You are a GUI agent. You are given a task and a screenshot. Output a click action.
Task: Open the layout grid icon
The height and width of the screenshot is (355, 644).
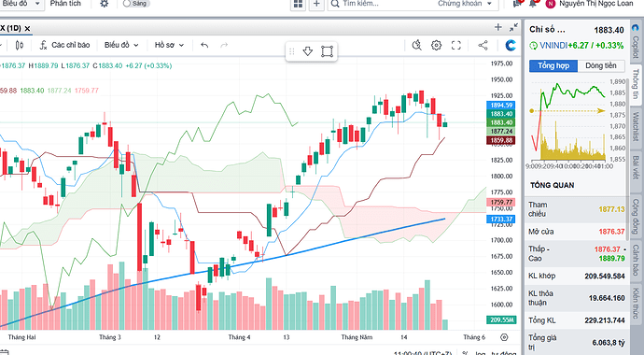click(x=298, y=4)
